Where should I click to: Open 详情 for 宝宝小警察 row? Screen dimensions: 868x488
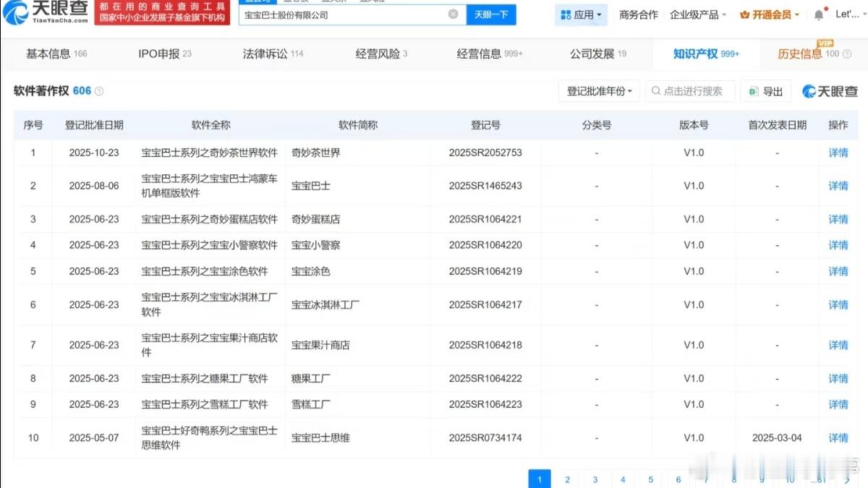click(x=838, y=245)
